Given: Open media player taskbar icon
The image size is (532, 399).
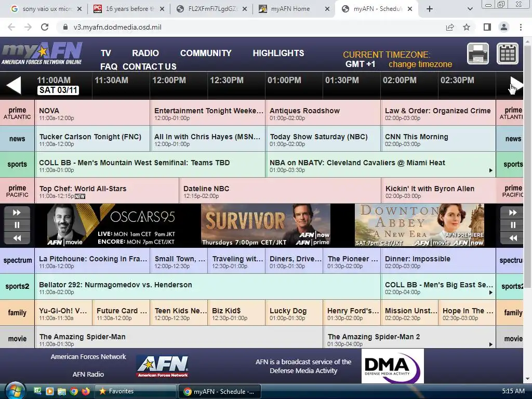Looking at the screenshot, I should click(x=49, y=391).
